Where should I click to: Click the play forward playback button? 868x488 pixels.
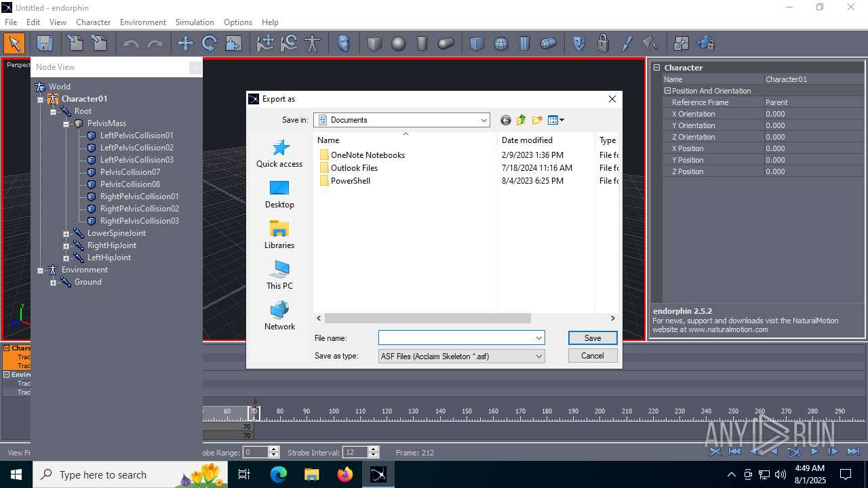814,451
